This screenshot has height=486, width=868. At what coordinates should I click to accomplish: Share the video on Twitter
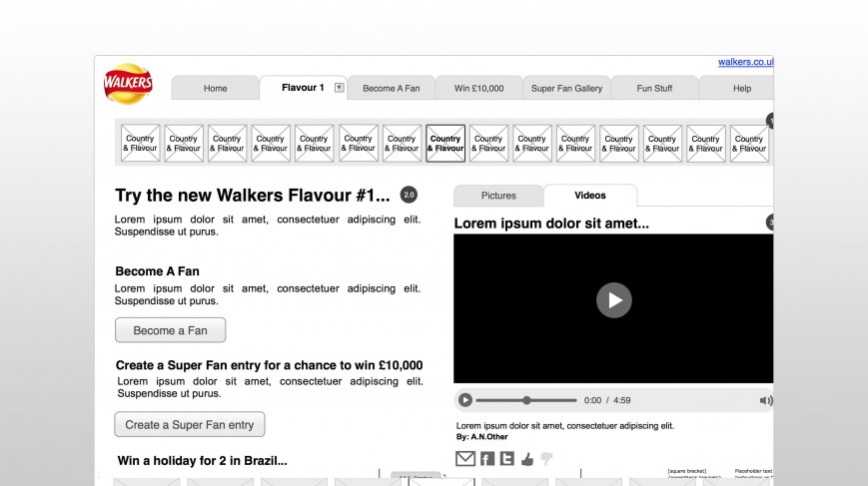coord(507,458)
